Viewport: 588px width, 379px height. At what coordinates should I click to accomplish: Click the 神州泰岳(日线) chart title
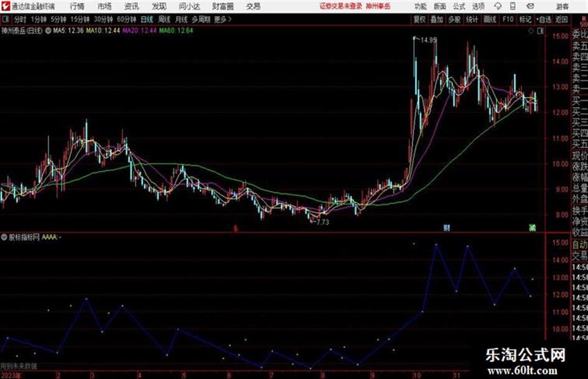[x=22, y=30]
